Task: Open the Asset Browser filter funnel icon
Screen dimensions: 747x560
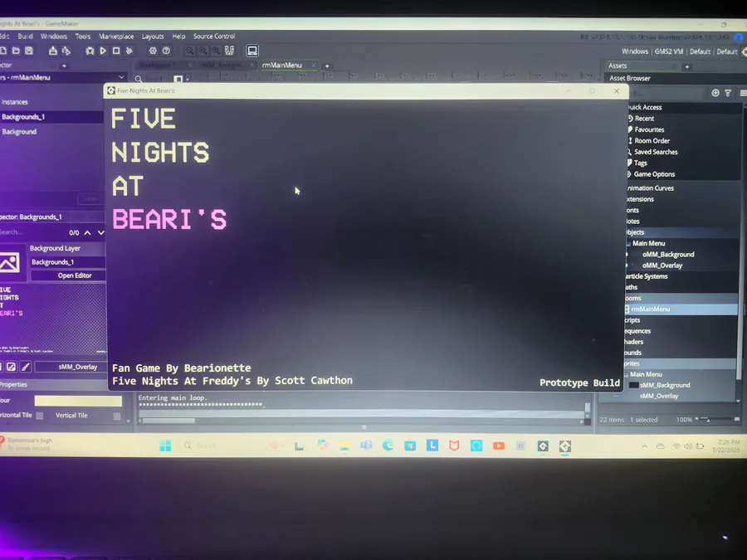Action: pyautogui.click(x=728, y=93)
